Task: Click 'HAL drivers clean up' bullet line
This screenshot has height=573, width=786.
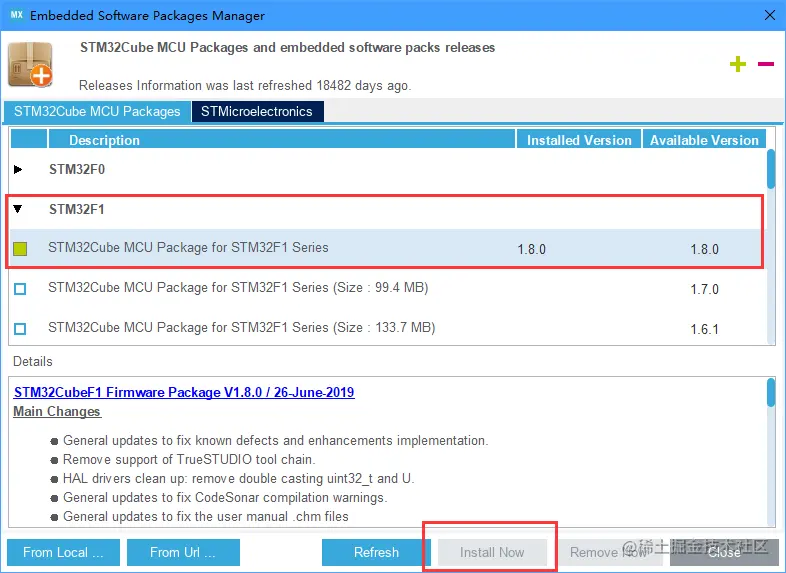Action: (238, 478)
